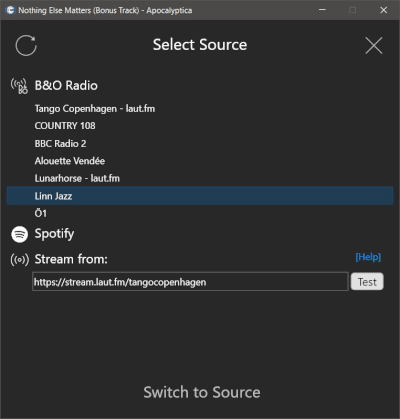Select Spotify as the source
This screenshot has width=400, height=419.
(x=54, y=234)
